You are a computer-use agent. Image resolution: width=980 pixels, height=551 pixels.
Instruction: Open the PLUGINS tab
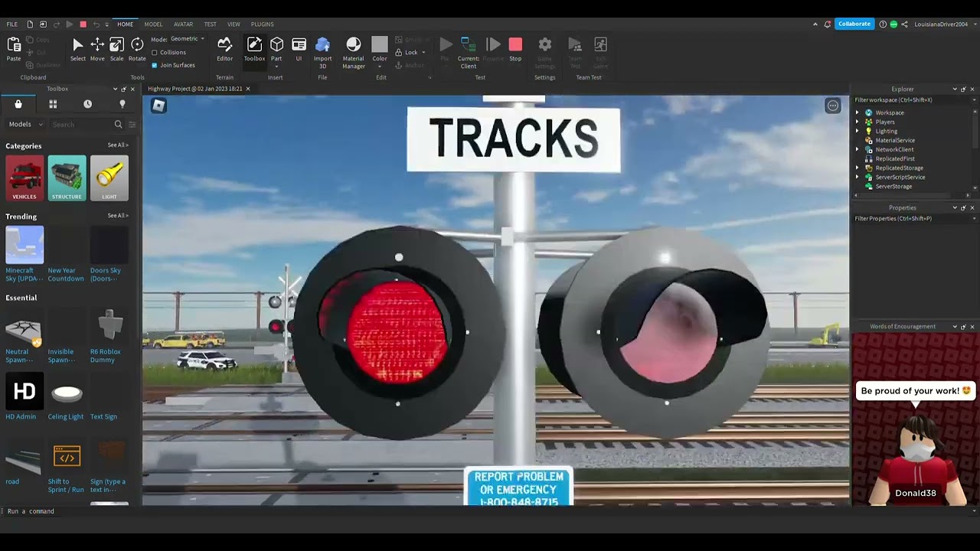[262, 24]
